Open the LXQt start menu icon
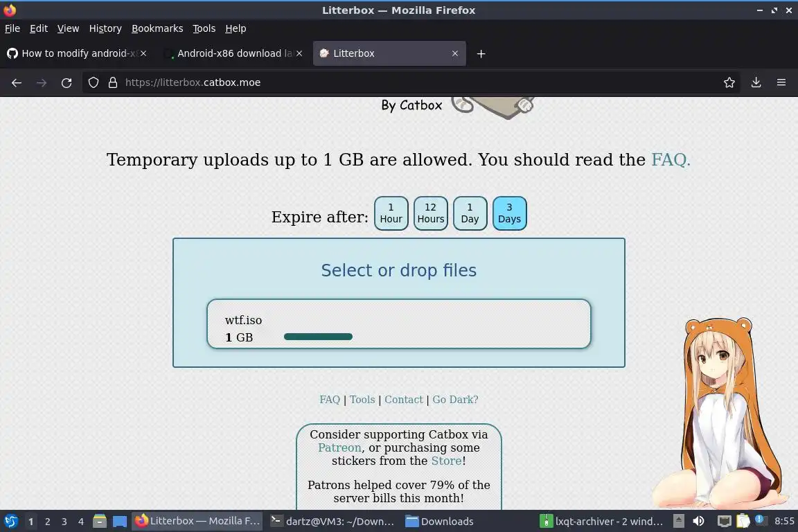798x532 pixels. click(11, 522)
